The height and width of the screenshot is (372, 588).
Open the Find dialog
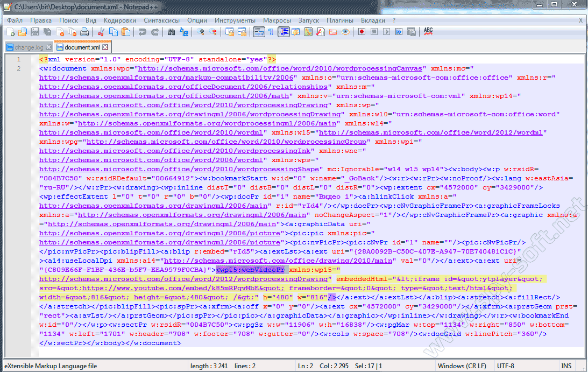pos(171,32)
